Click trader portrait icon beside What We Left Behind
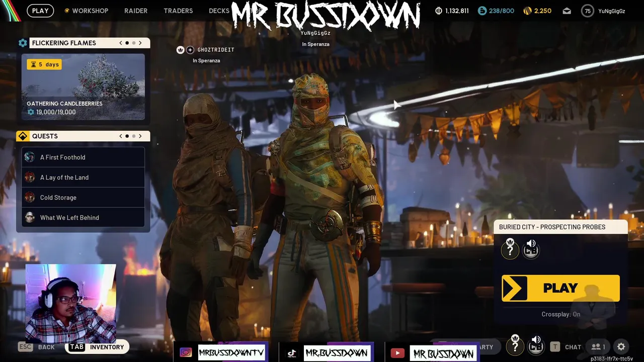644x362 pixels. 30,218
